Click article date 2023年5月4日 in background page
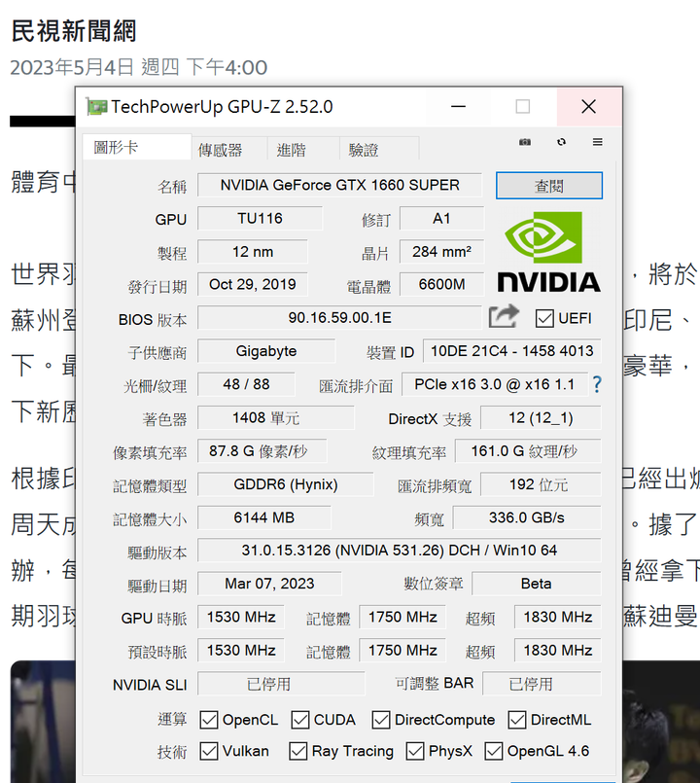The width and height of the screenshot is (700, 783). pos(72,67)
